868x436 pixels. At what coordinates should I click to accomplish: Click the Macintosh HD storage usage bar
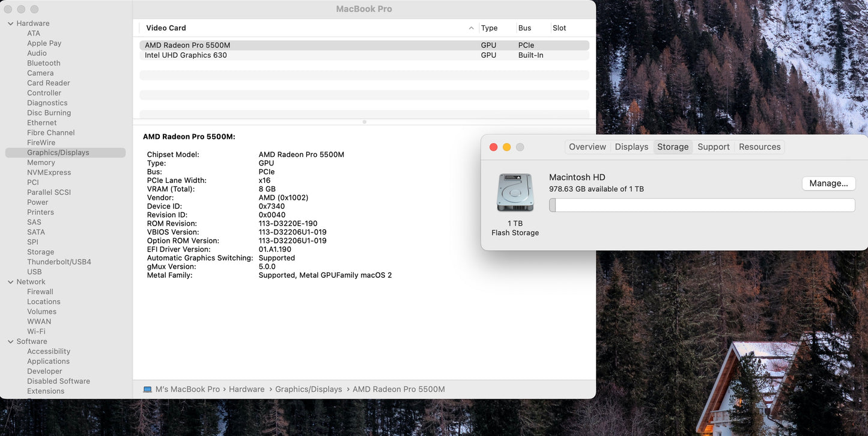click(x=701, y=205)
